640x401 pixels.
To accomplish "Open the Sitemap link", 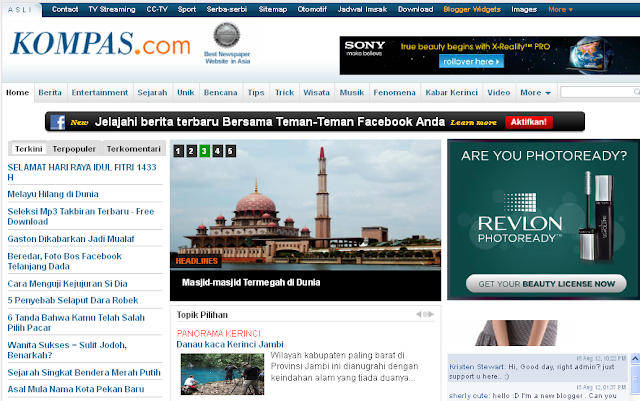I will [x=273, y=9].
